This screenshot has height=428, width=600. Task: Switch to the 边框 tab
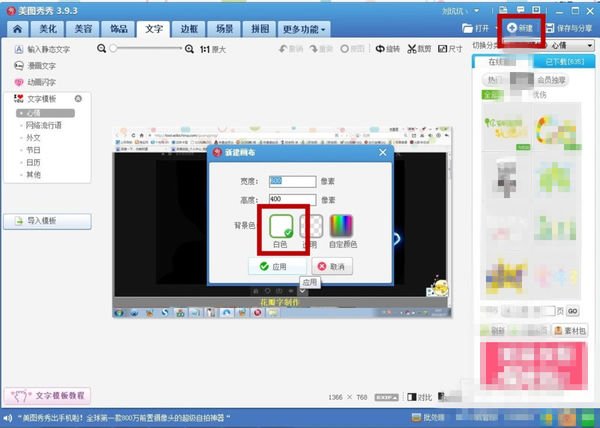pyautogui.click(x=189, y=29)
